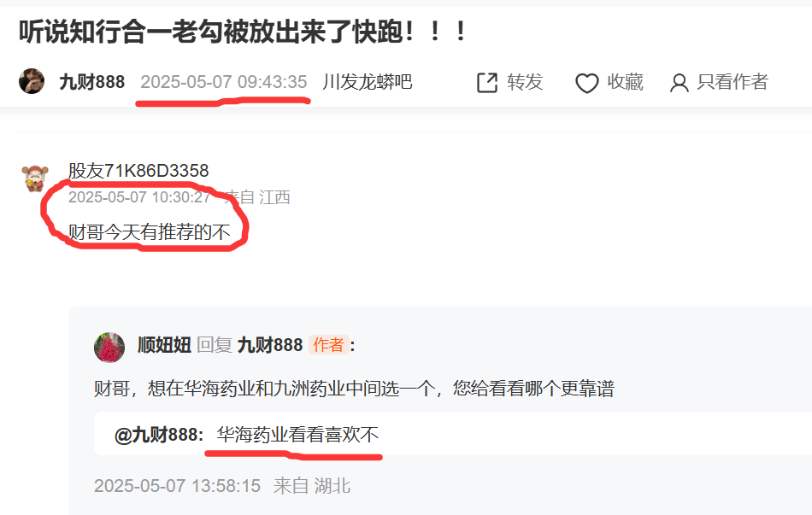Open 股友71K86D3358 commenter avatar
812x515 pixels.
click(x=35, y=178)
